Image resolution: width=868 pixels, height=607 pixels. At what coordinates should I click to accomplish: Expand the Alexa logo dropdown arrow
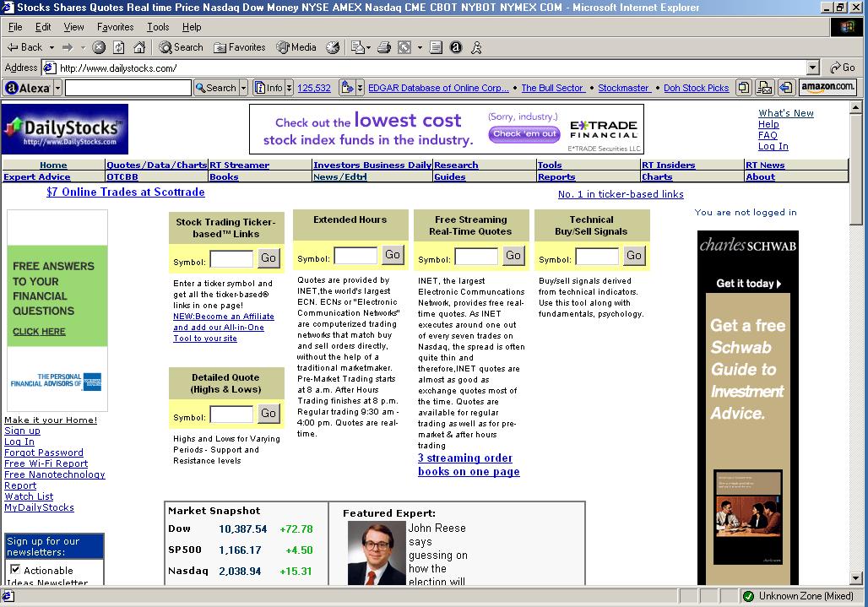(x=57, y=88)
